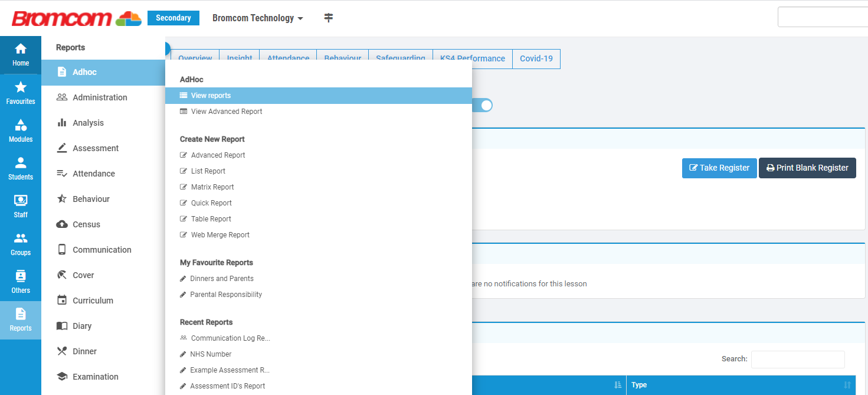Open the Covid-19 tab

(536, 58)
